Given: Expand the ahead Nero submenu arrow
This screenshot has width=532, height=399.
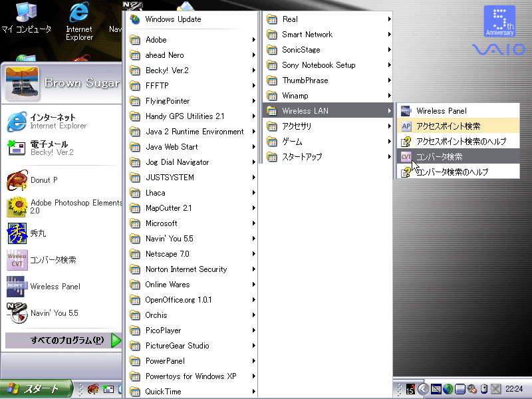Looking at the screenshot, I should tap(254, 55).
